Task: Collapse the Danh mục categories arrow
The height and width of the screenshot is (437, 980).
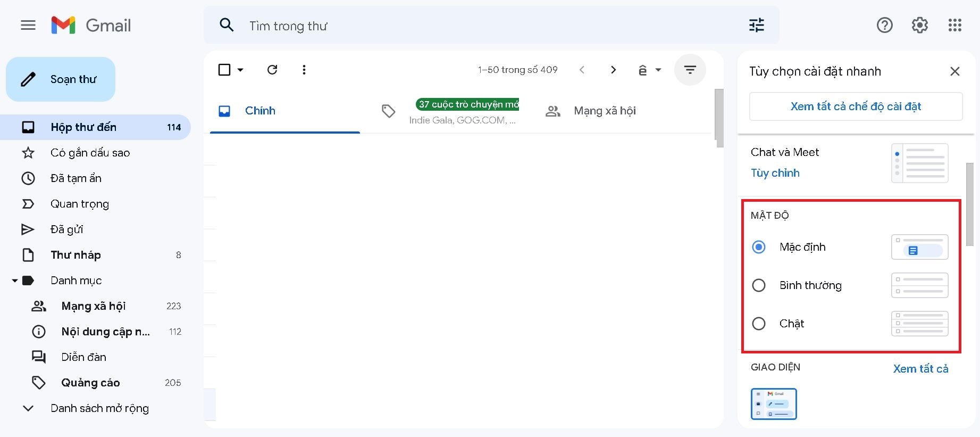Action: [x=14, y=281]
